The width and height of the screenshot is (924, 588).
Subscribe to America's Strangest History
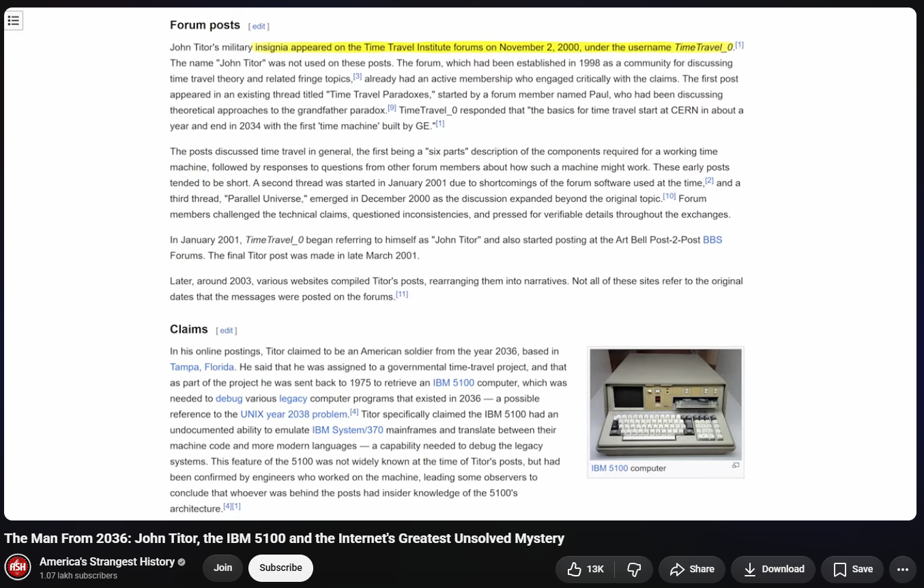[x=280, y=568]
